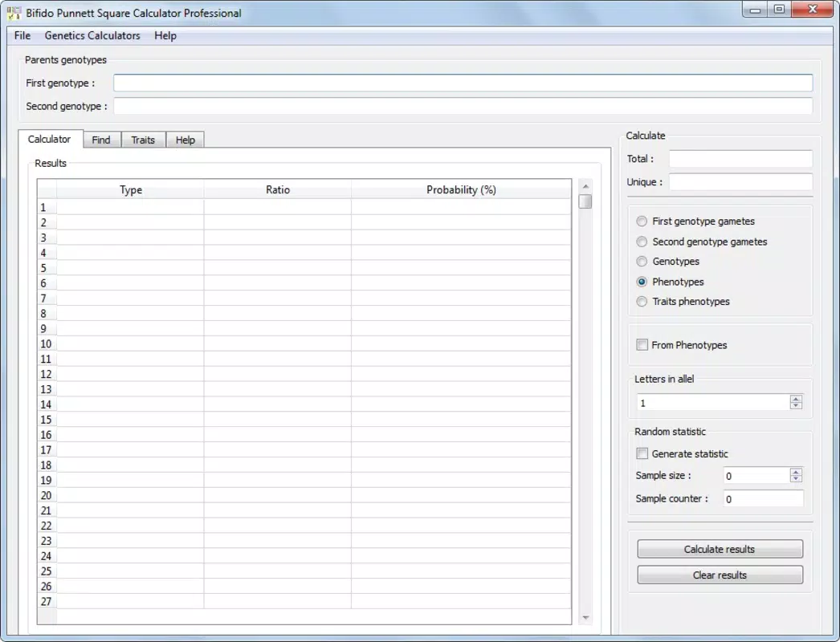The image size is (840, 642).
Task: Click the First genotype input field
Action: coord(463,83)
